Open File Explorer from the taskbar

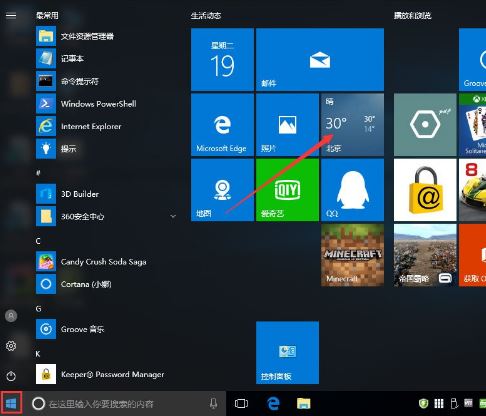point(304,404)
